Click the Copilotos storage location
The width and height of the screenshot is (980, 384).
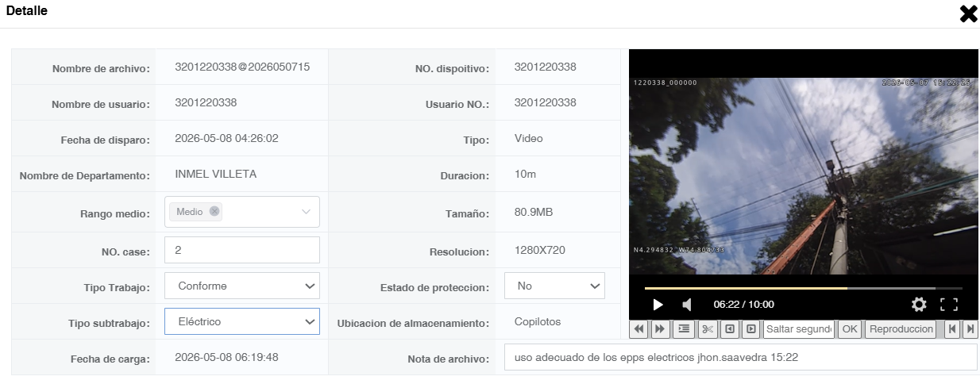click(538, 321)
